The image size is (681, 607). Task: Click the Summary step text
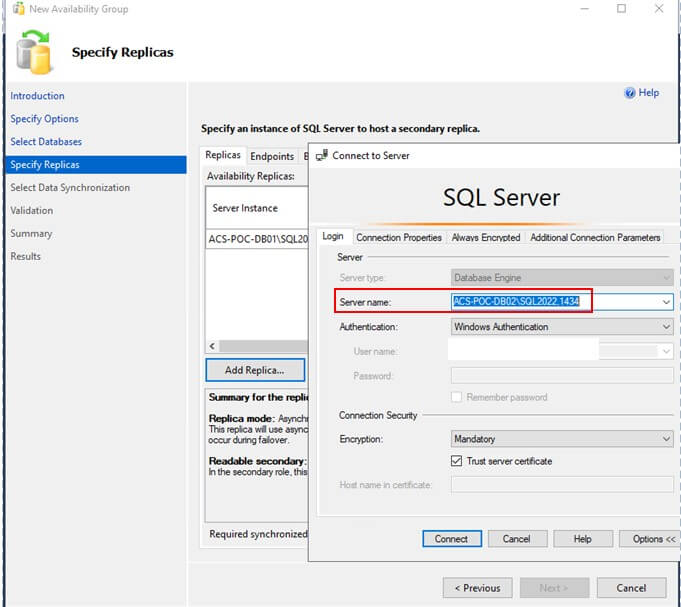coord(31,234)
